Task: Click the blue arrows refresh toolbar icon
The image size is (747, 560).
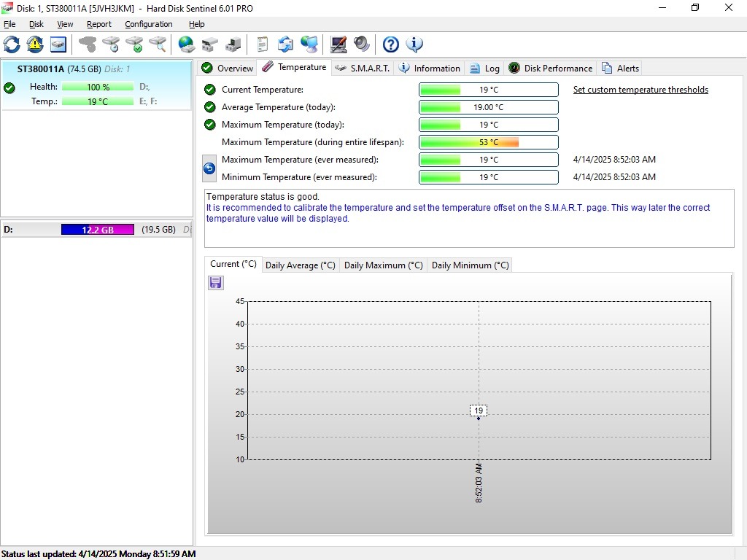Action: 12,44
